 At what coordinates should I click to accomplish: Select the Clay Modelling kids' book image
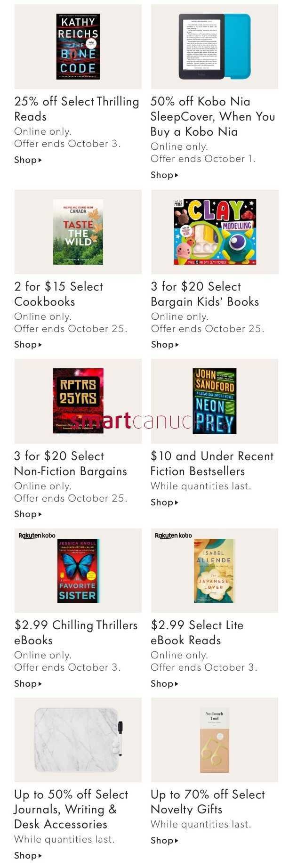215,232
